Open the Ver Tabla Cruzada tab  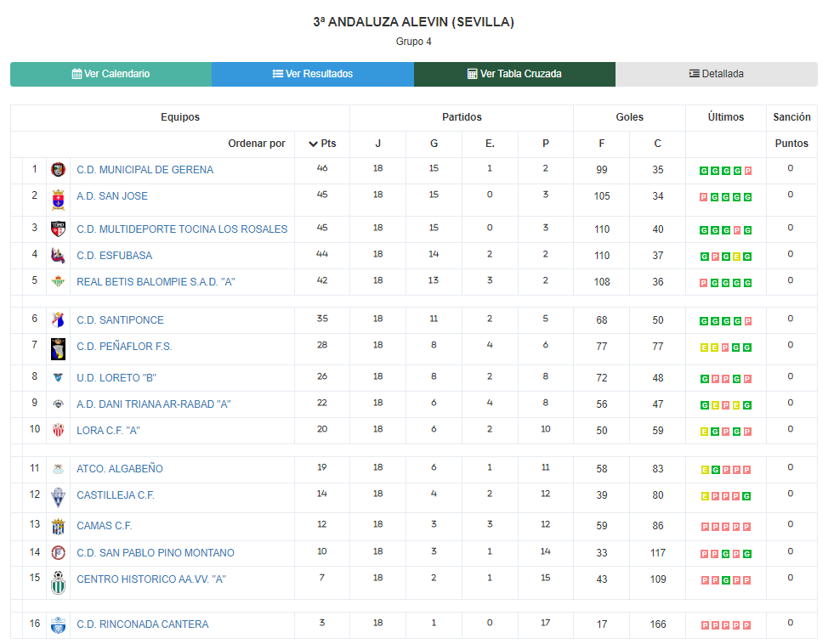[514, 74]
